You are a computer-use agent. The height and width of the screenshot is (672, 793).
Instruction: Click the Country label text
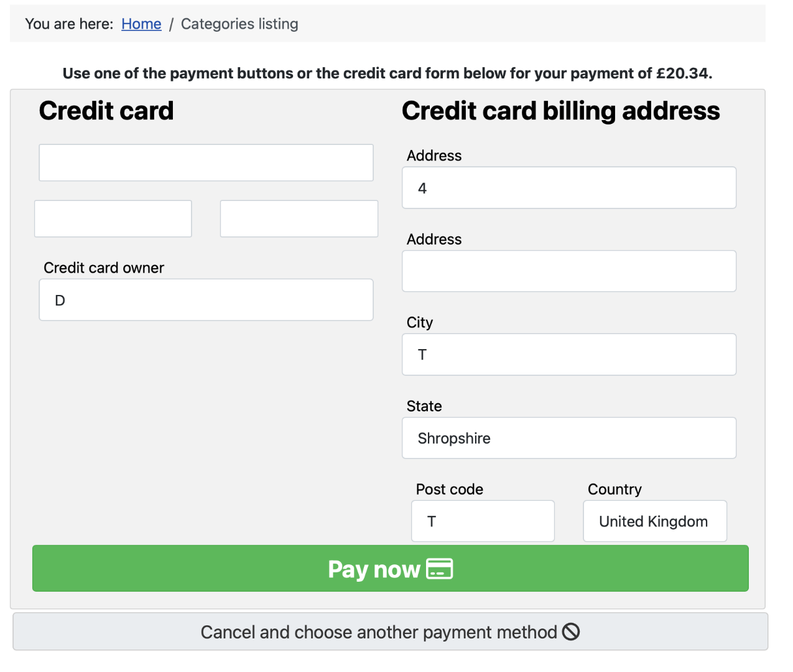pyautogui.click(x=614, y=489)
